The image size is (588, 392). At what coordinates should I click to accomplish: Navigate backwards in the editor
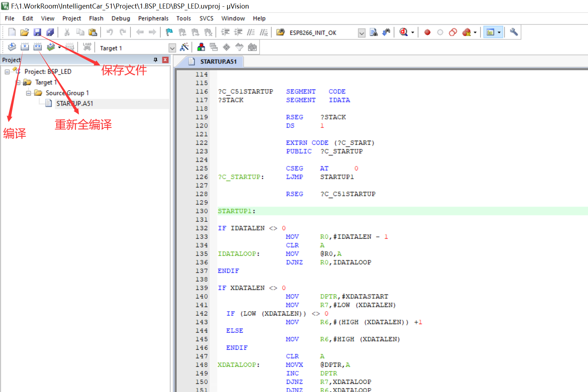tap(140, 32)
